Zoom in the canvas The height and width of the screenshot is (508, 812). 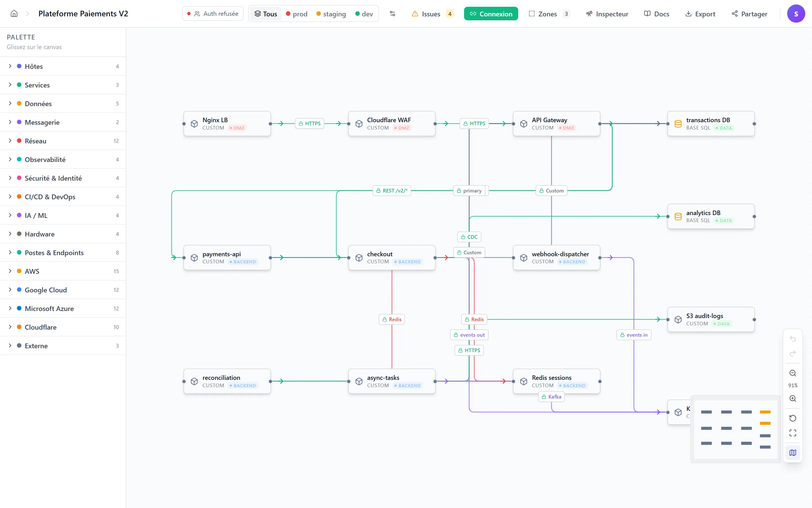tap(793, 398)
